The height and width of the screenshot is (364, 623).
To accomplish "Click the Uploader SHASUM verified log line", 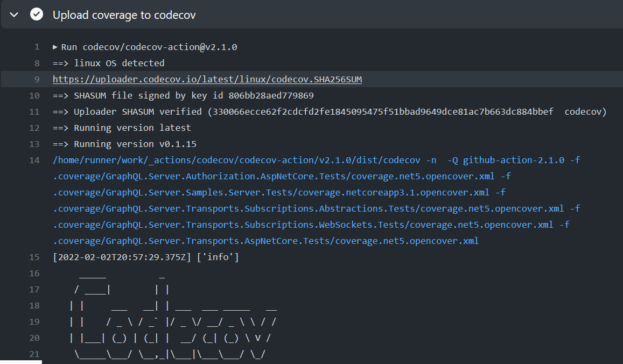I will pyautogui.click(x=330, y=112).
